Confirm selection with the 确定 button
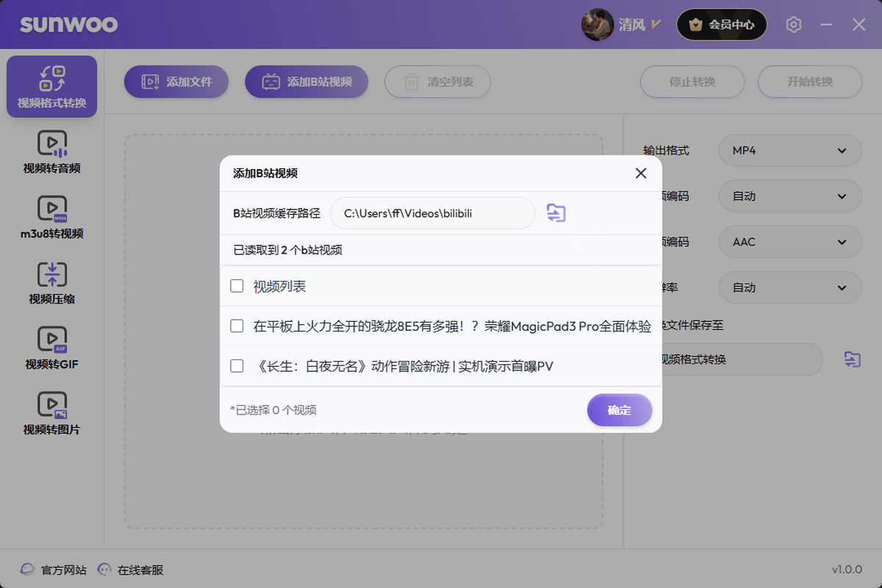This screenshot has width=882, height=588. click(620, 410)
